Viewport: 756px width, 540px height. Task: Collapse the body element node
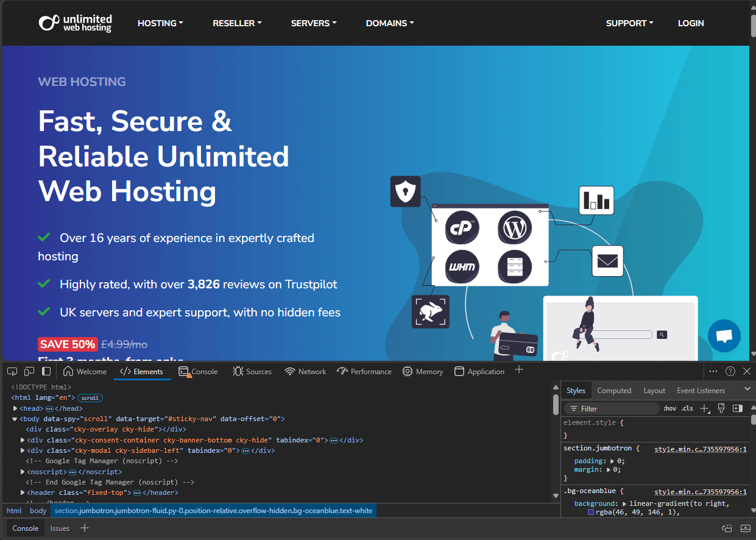16,419
